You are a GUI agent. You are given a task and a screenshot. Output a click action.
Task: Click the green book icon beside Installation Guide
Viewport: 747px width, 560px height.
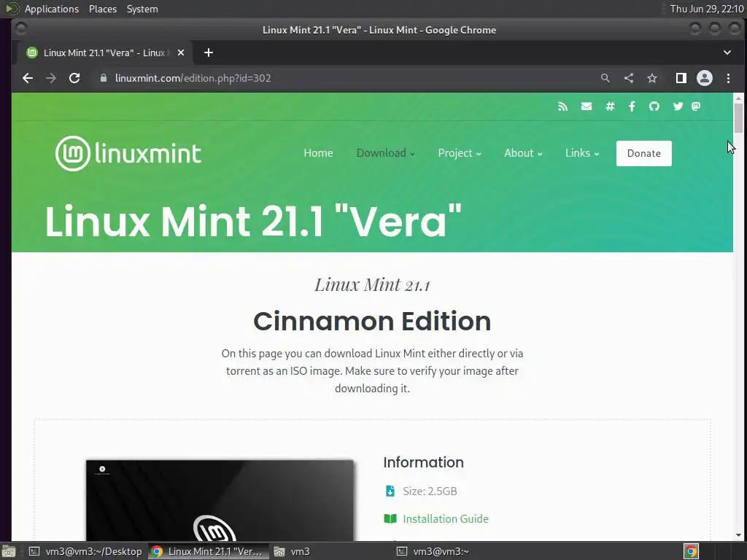pos(390,518)
